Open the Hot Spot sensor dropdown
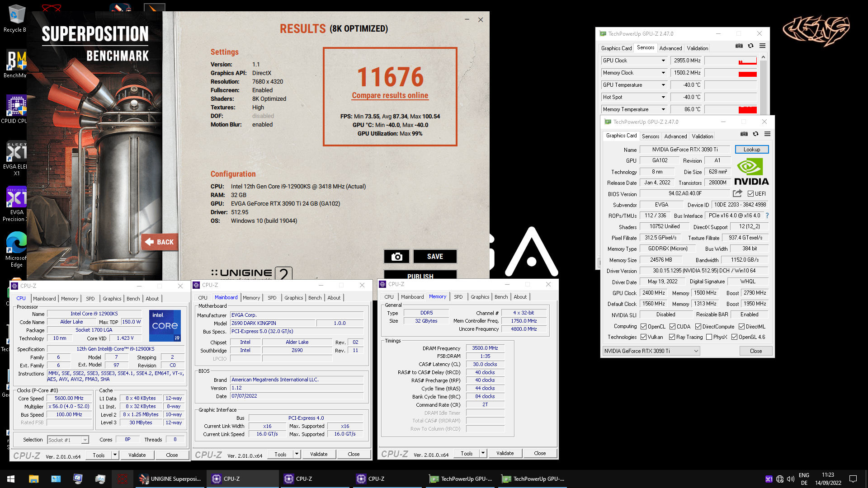The height and width of the screenshot is (488, 868). tap(663, 97)
